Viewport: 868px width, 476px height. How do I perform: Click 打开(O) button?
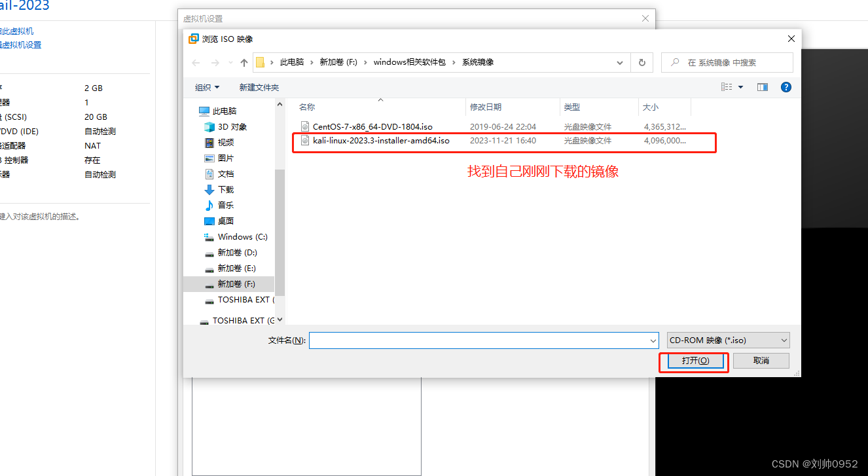(x=695, y=361)
